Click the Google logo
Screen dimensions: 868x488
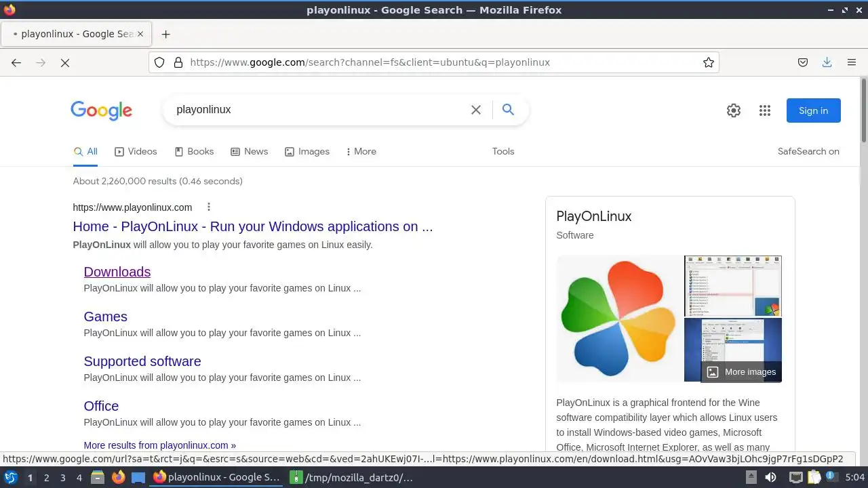pos(101,110)
